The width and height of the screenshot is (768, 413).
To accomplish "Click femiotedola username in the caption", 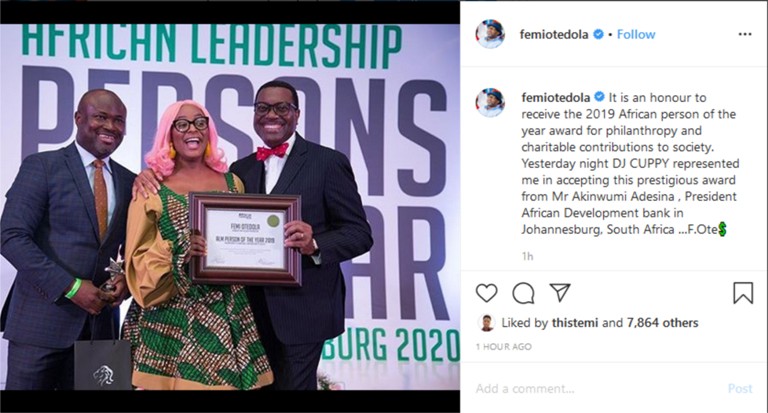I will (555, 97).
